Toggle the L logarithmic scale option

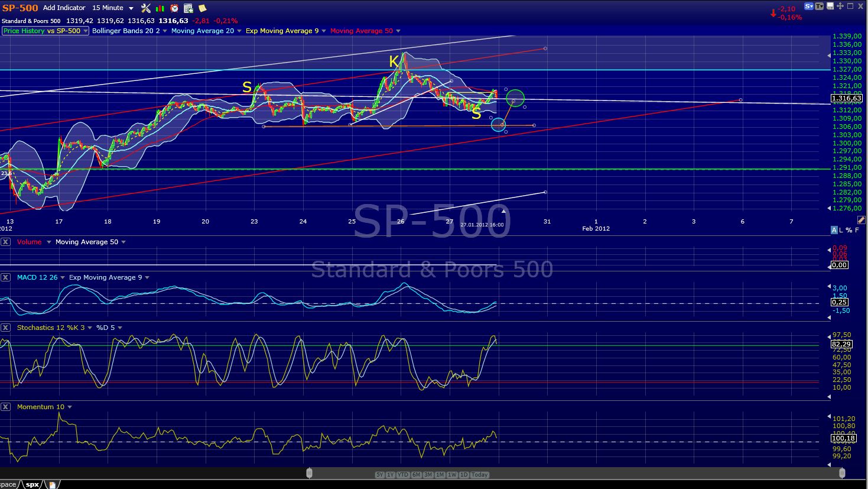(x=841, y=230)
